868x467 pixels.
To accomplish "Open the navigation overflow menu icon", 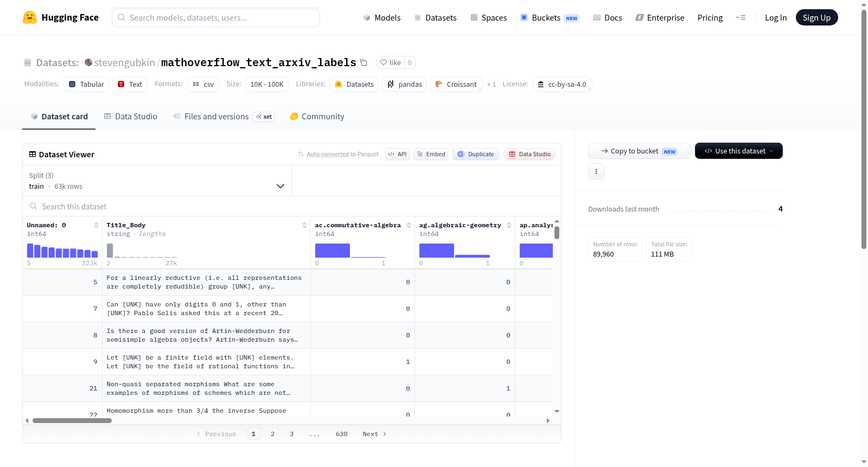I will [741, 17].
